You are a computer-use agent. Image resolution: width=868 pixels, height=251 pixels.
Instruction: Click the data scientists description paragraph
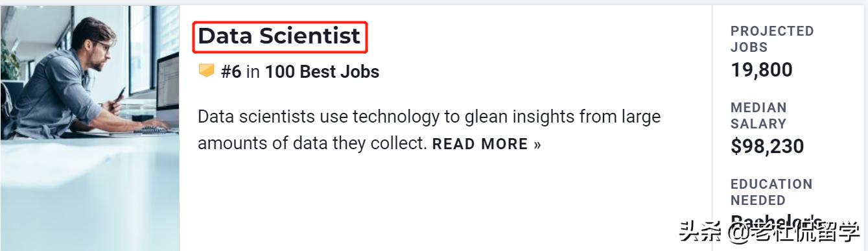(x=429, y=130)
